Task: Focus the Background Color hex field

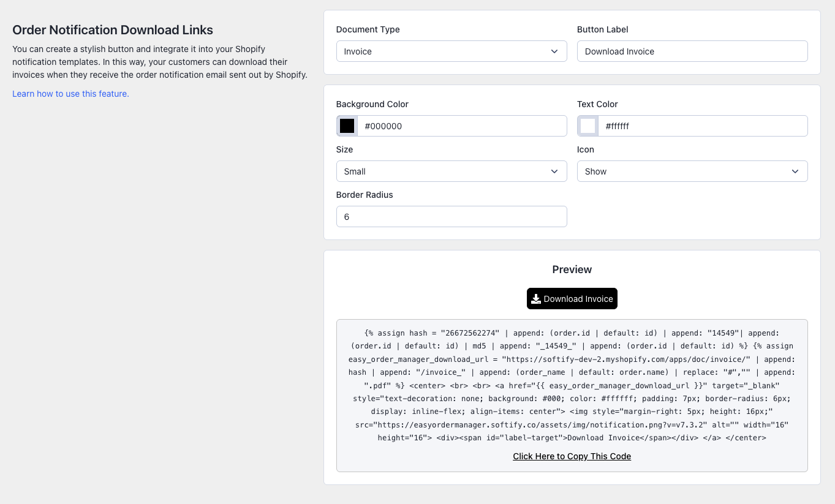Action: coord(462,126)
